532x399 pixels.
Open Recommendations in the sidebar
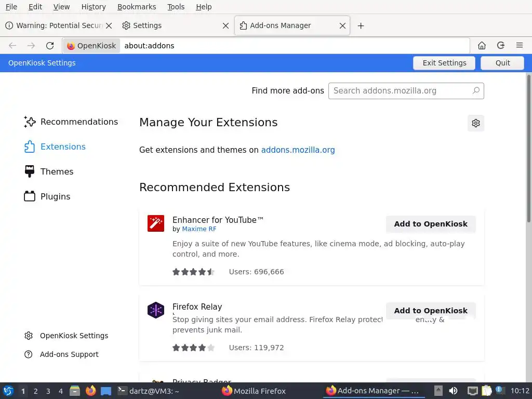(x=71, y=122)
